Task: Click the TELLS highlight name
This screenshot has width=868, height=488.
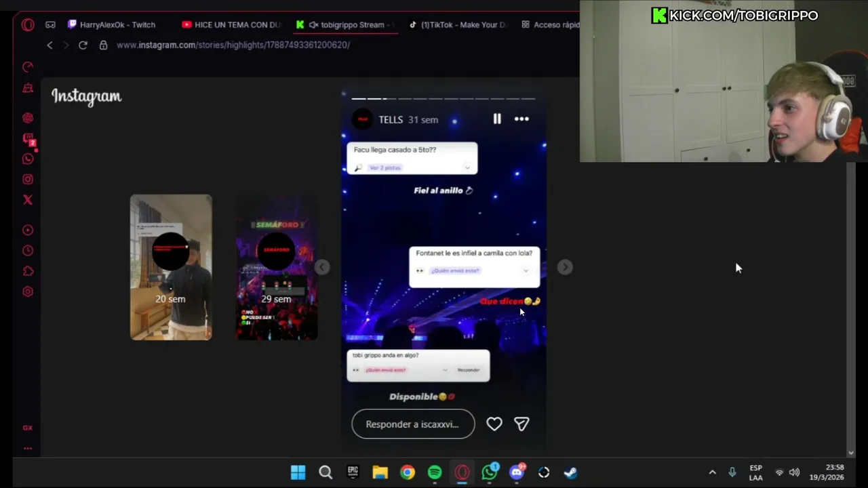Action: pos(391,119)
